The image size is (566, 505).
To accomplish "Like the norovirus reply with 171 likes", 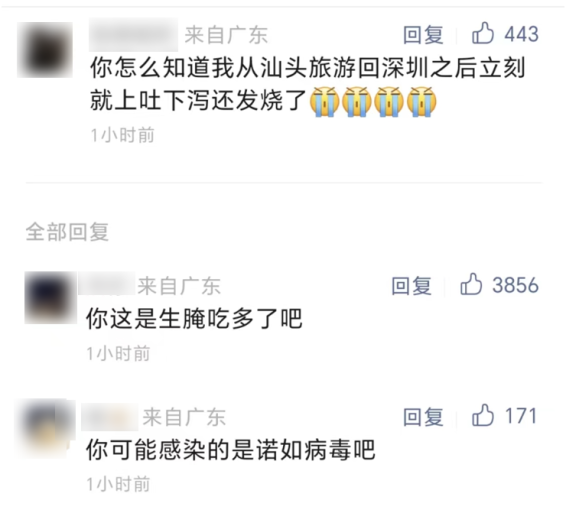I will 483,415.
